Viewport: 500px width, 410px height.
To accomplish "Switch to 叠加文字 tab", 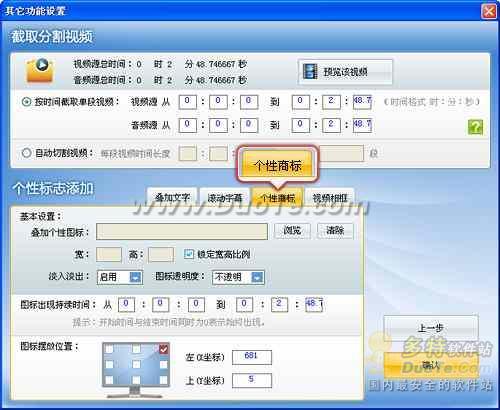I will click(172, 197).
